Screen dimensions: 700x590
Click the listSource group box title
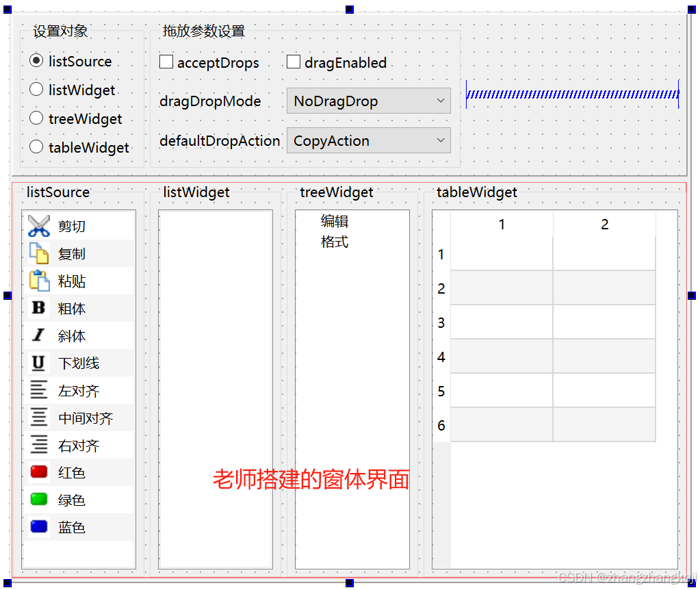point(58,192)
